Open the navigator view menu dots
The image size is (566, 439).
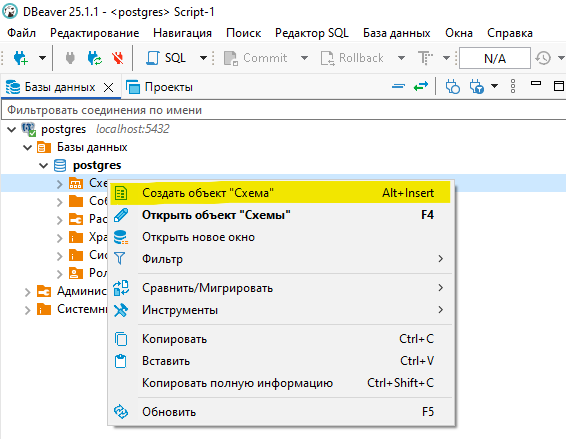click(513, 86)
